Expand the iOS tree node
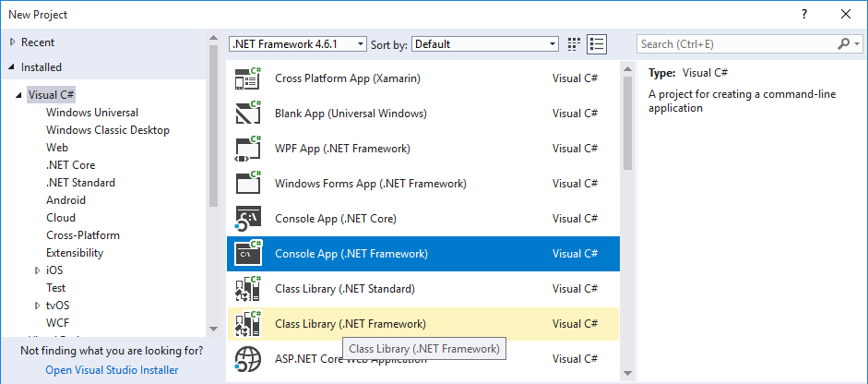The width and height of the screenshot is (868, 384). coord(37,270)
